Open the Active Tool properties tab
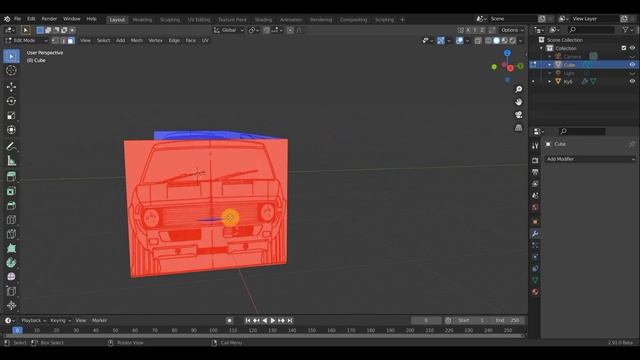This screenshot has height=360, width=640. click(x=535, y=146)
